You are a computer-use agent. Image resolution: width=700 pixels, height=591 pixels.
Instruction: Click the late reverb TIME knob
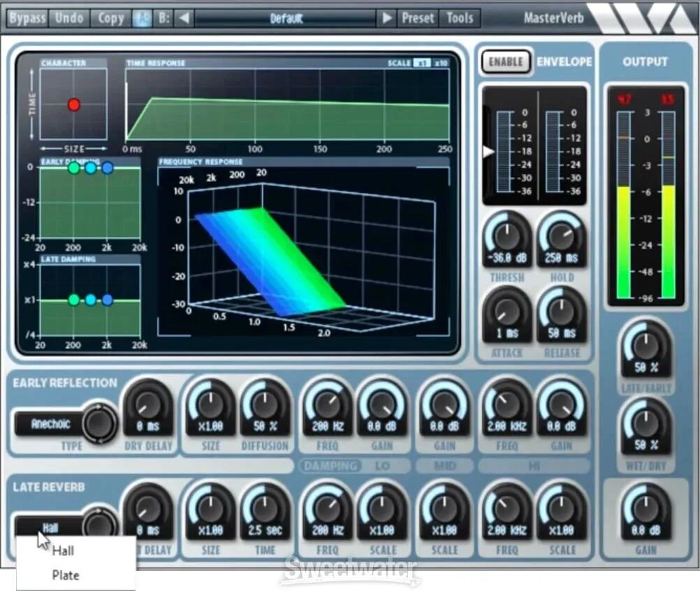tap(265, 510)
